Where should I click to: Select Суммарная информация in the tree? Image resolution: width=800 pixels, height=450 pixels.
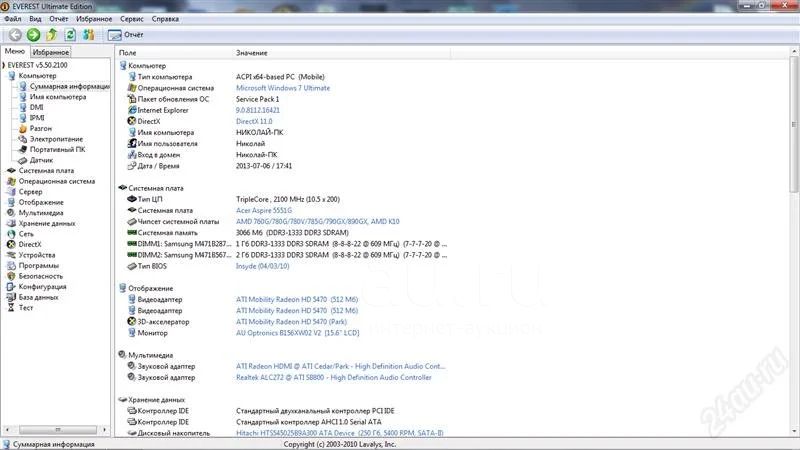(69, 86)
